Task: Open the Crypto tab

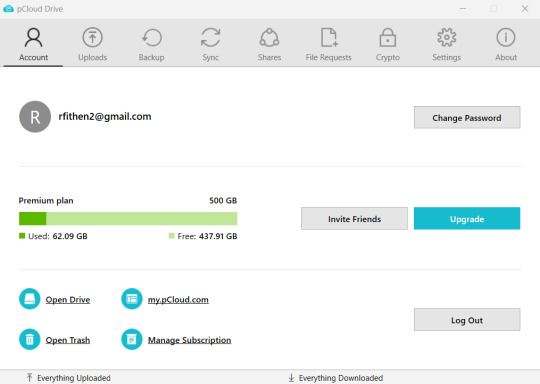Action: 387,44
